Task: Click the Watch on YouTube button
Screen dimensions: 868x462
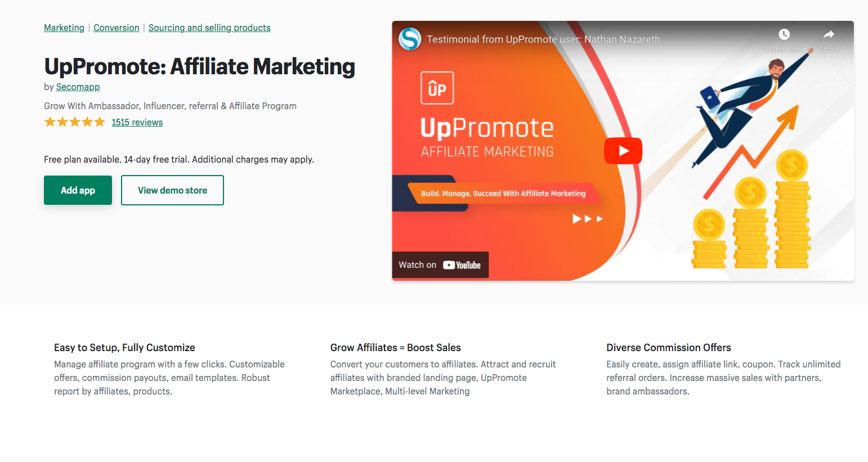Action: 440,265
